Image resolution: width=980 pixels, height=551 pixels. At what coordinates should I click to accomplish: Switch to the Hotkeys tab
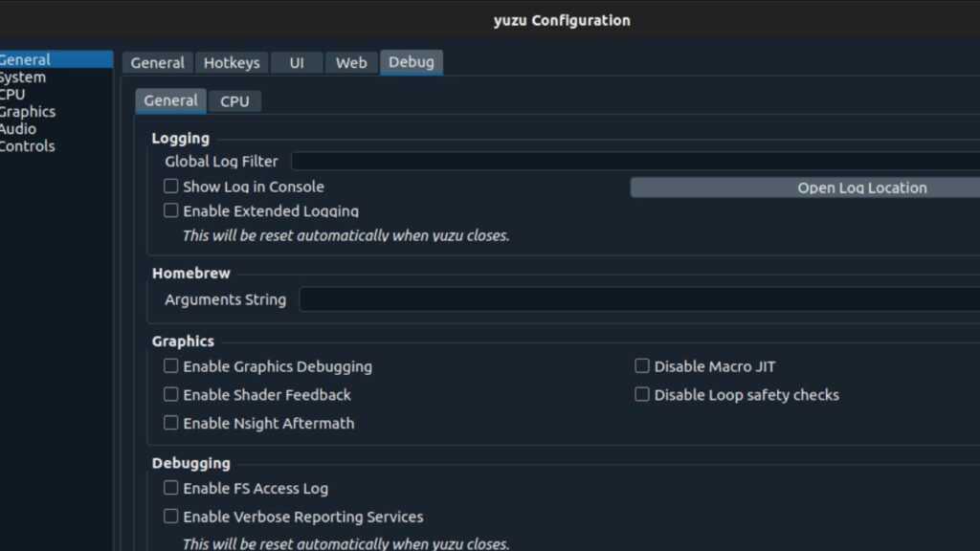pyautogui.click(x=232, y=62)
